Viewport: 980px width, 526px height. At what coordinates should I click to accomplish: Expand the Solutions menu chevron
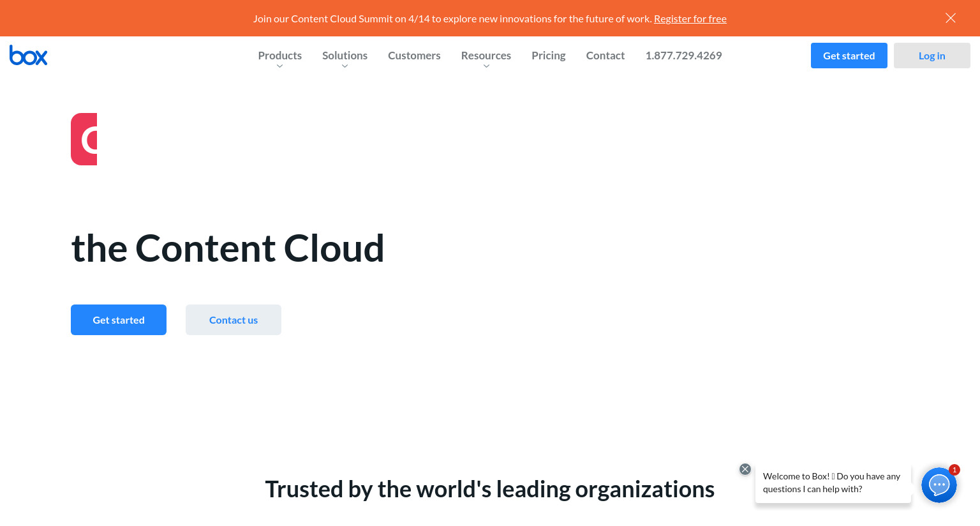click(x=345, y=66)
